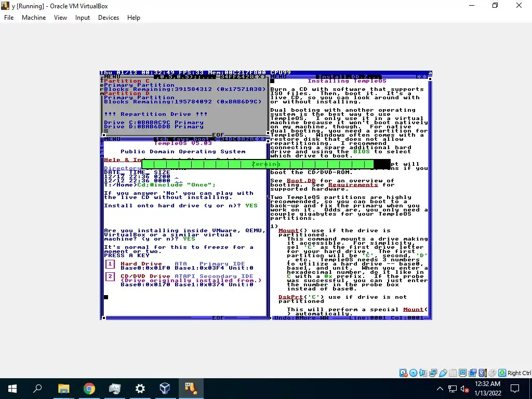Click the BIOS green link text

pos(362,152)
